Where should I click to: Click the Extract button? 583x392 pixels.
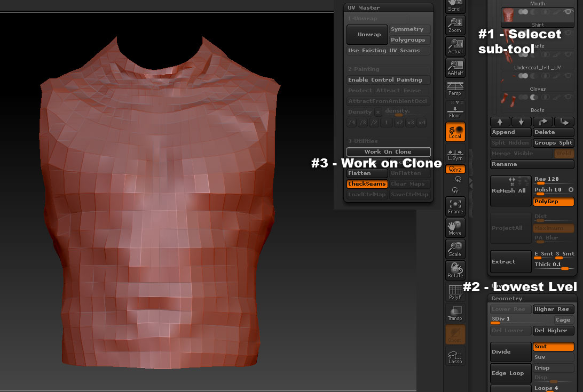(x=511, y=261)
